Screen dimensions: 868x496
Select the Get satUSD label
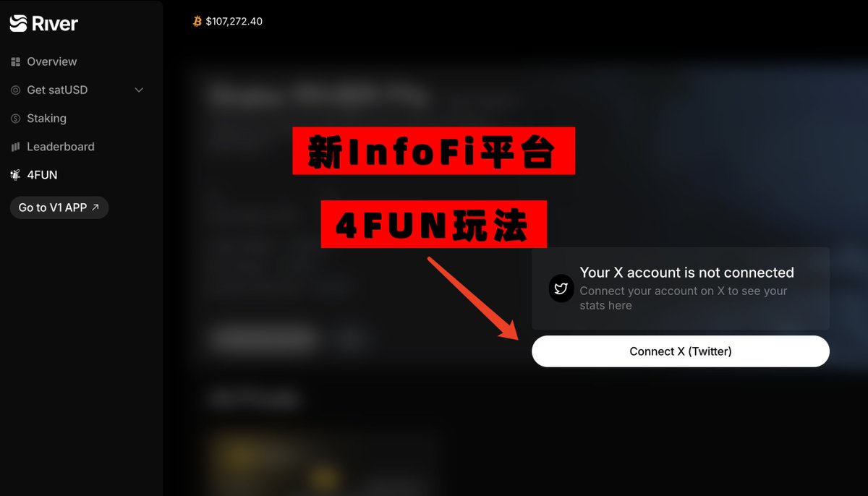click(57, 90)
